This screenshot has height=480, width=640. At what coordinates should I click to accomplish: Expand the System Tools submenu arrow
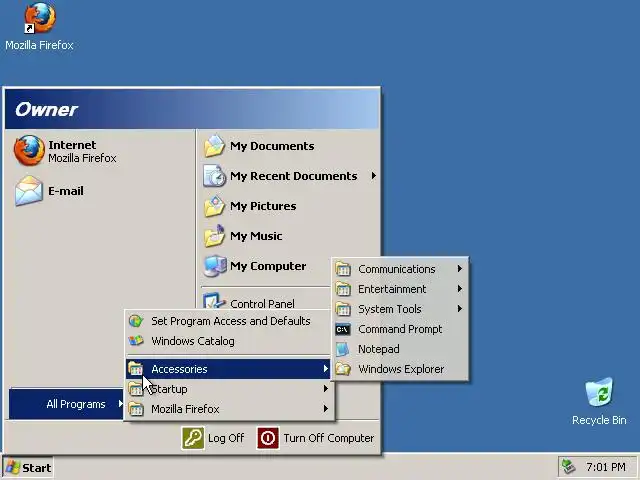coord(460,309)
